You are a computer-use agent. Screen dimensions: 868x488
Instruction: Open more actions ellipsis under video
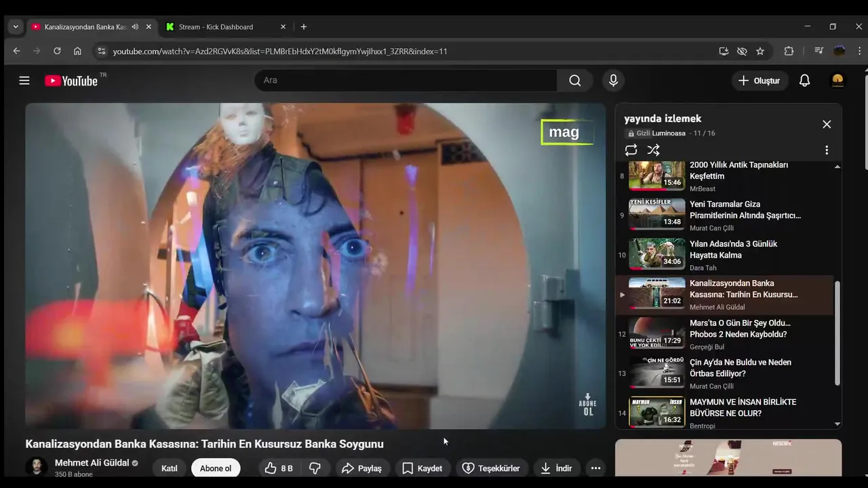point(595,468)
